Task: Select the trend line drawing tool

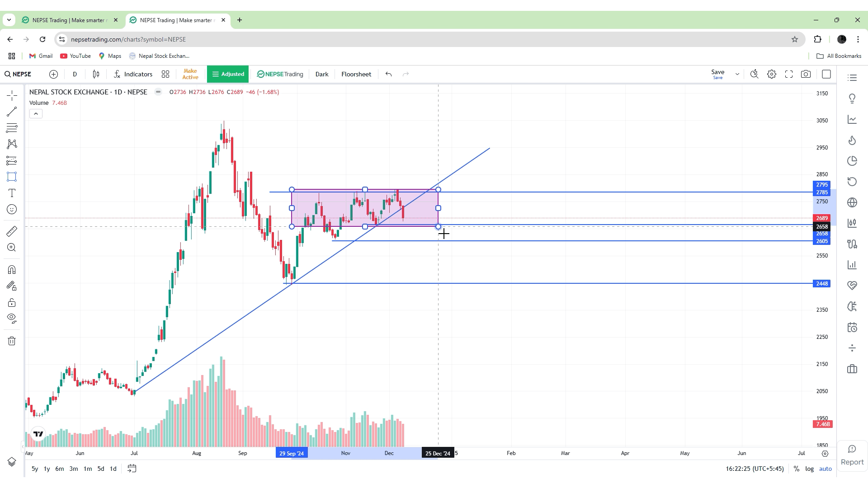Action: [12, 112]
